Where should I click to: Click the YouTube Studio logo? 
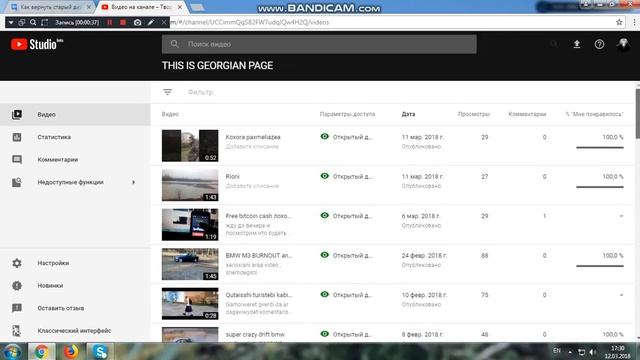click(37, 44)
